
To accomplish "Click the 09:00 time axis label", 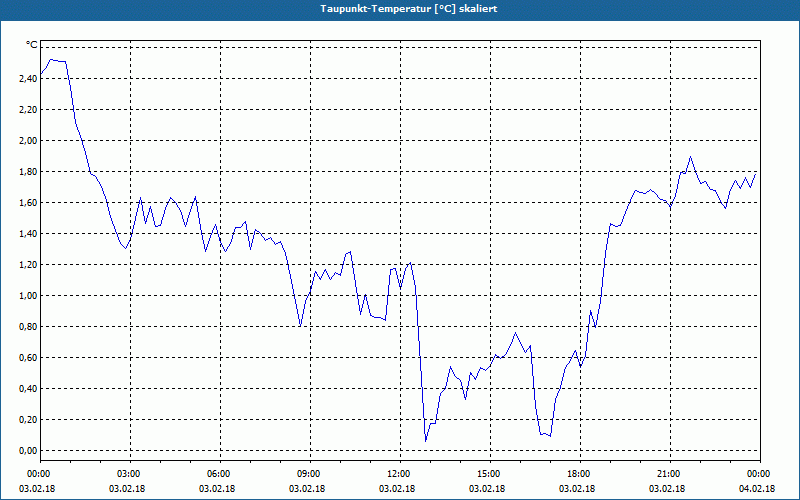I will [310, 474].
